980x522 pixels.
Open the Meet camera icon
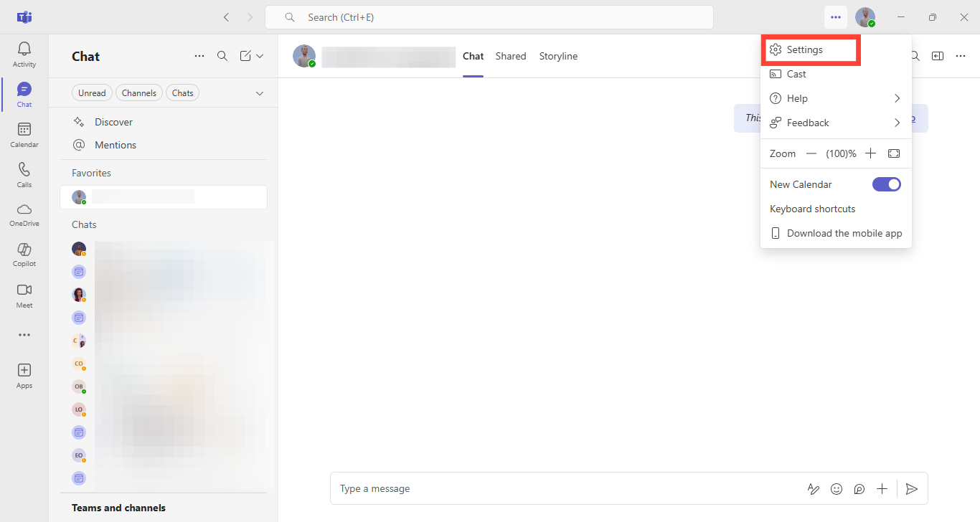pos(24,295)
